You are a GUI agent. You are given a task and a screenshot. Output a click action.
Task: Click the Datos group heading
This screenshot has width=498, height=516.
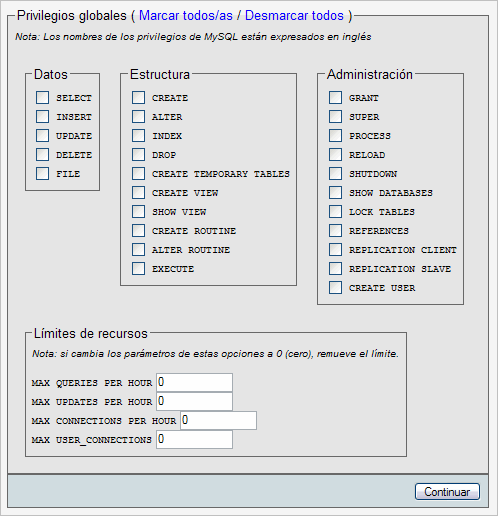tap(51, 74)
